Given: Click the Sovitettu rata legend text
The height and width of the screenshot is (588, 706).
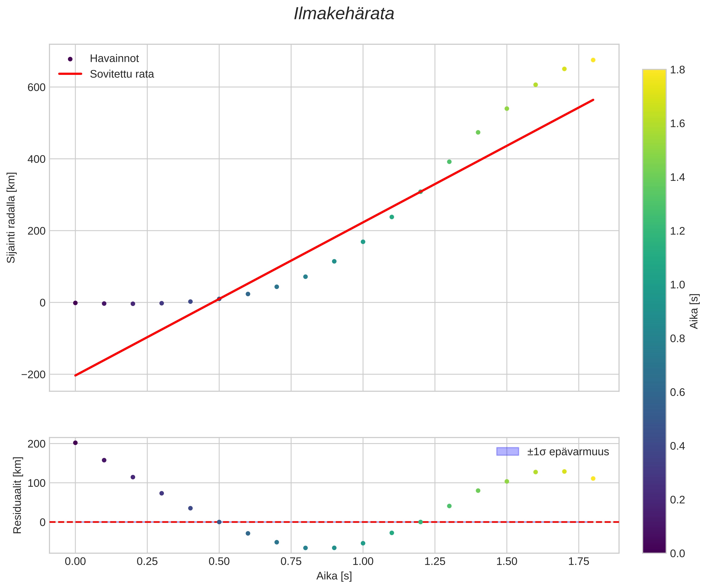Looking at the screenshot, I should [x=122, y=74].
